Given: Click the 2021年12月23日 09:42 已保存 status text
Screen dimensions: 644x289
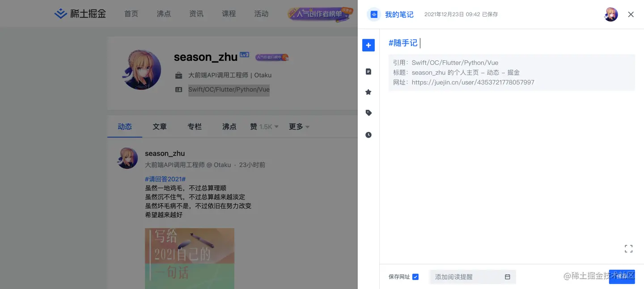Looking at the screenshot, I should pyautogui.click(x=461, y=14).
